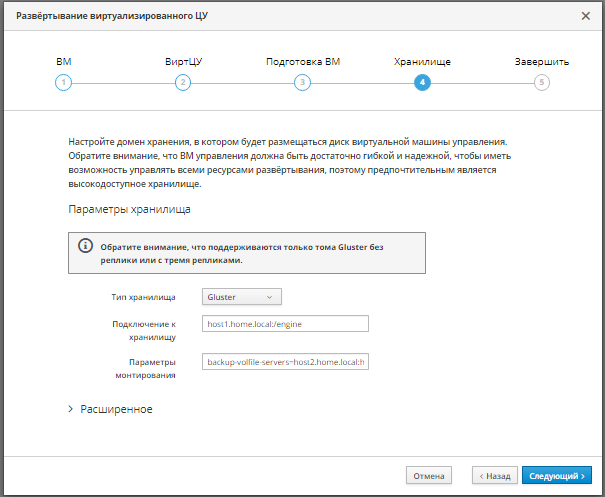
Task: Open the Тип хранилища Gluster dropdown
Action: [x=241, y=296]
